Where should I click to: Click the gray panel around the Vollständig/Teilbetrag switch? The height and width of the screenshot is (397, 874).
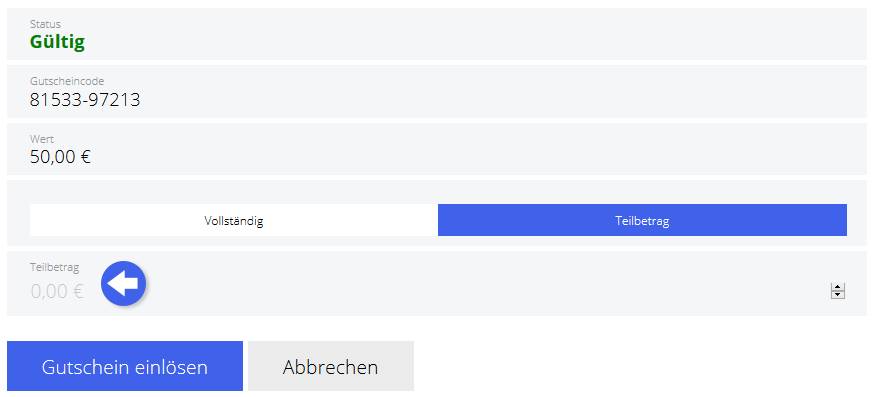[437, 192]
